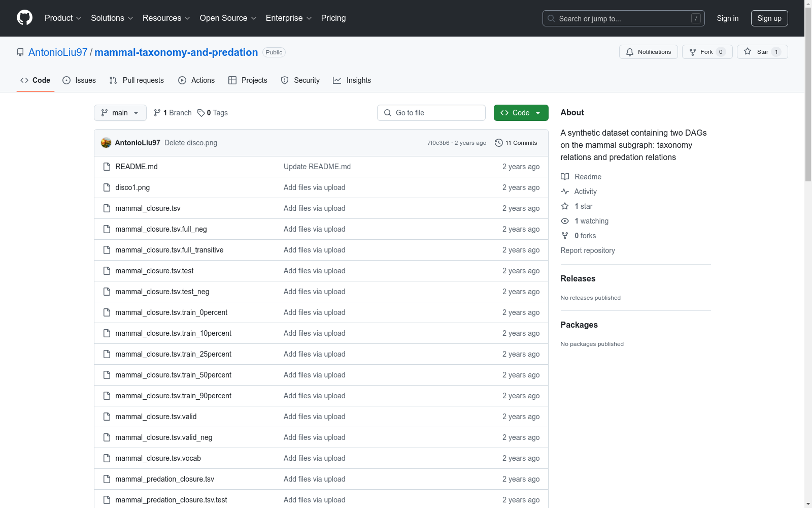Viewport: 812px width, 508px height.
Task: Open the main branch selector dropdown
Action: click(x=120, y=113)
